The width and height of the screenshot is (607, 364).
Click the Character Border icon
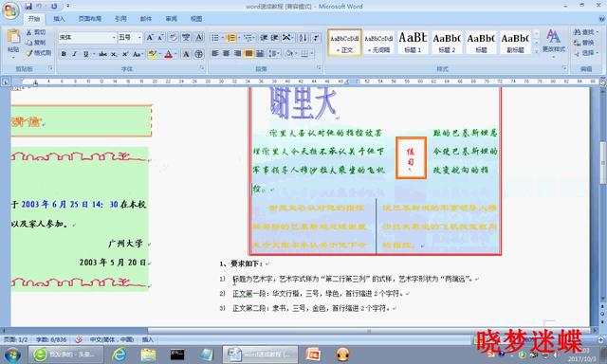(x=199, y=38)
